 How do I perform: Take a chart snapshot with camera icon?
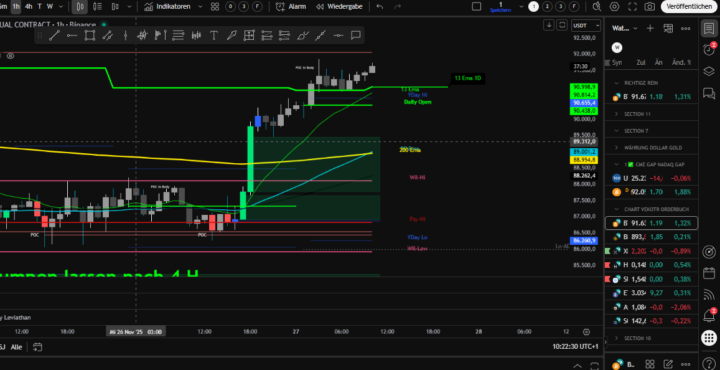[649, 6]
